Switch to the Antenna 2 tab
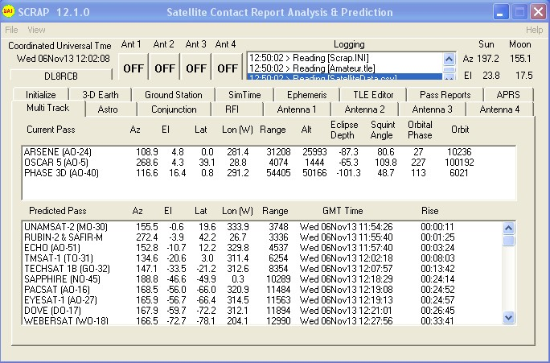 (364, 109)
